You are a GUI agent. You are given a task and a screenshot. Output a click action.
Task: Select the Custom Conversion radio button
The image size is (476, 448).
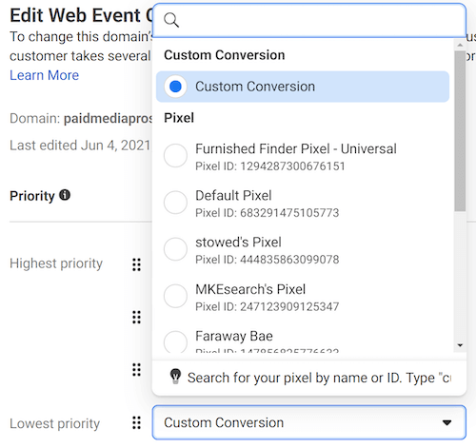click(175, 87)
